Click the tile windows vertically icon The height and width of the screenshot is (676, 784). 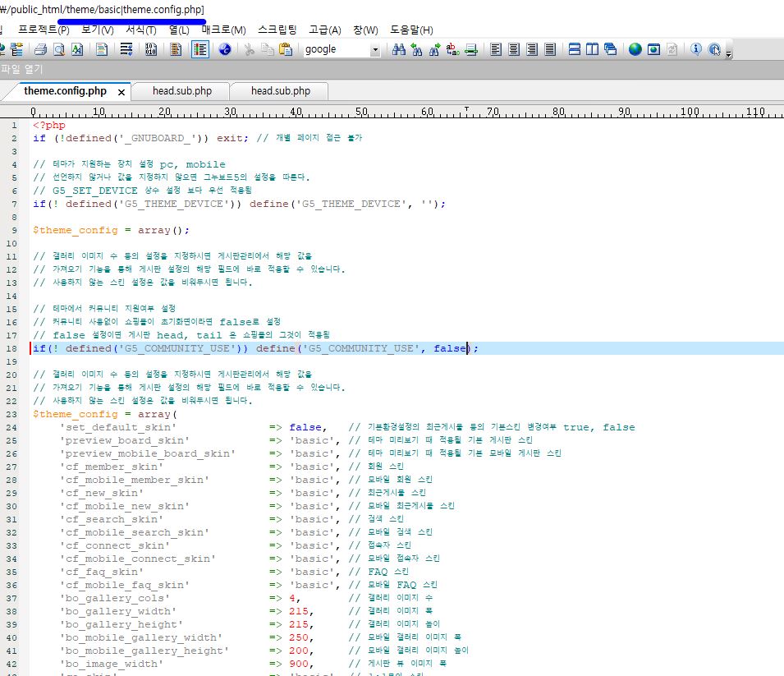593,49
